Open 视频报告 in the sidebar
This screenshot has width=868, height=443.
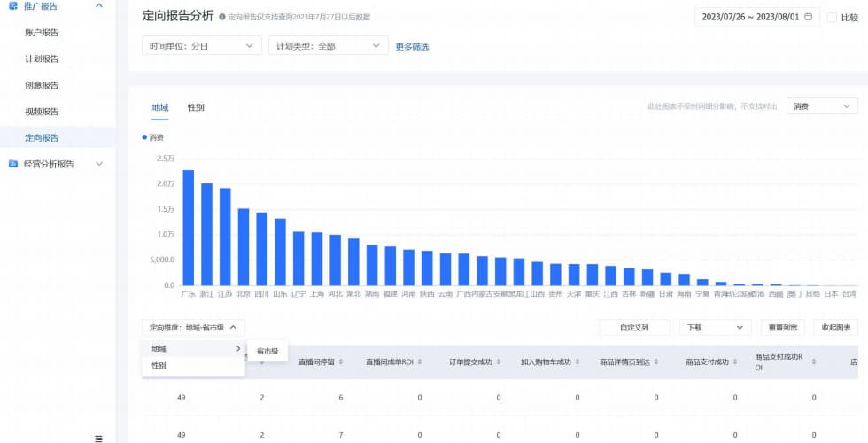pyautogui.click(x=43, y=112)
